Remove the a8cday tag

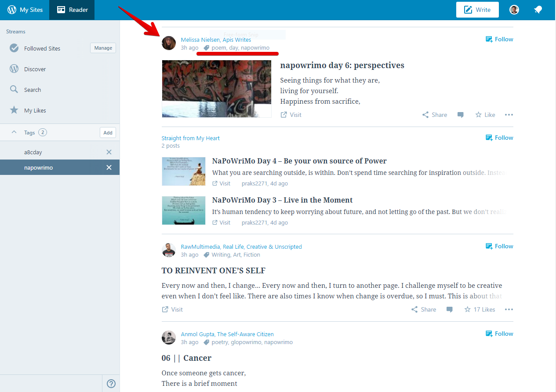[109, 152]
